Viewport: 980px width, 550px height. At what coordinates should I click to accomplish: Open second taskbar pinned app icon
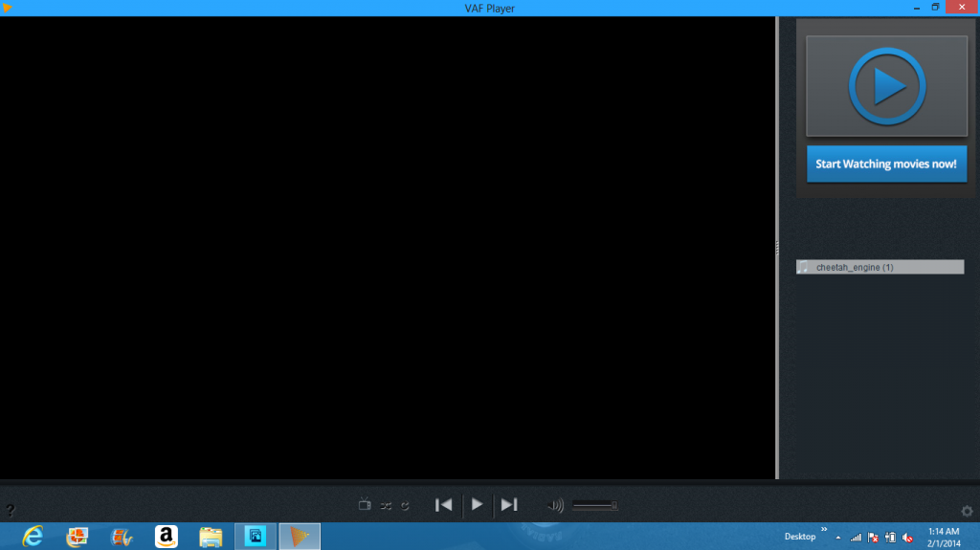click(77, 537)
